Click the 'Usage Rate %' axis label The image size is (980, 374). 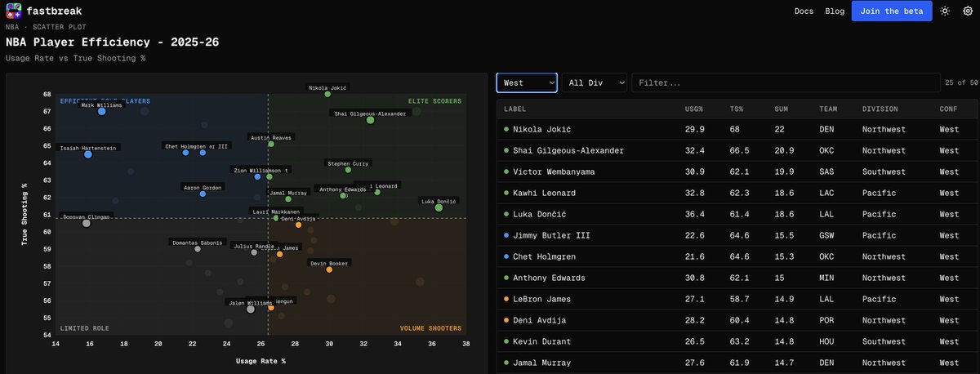tap(261, 360)
